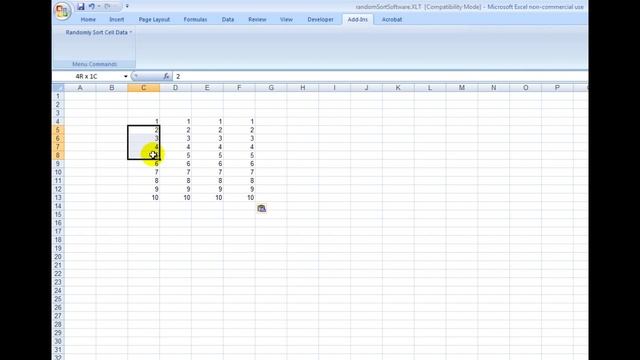The width and height of the screenshot is (640, 360).
Task: Select the Add-Ins tab
Action: [x=358, y=20]
